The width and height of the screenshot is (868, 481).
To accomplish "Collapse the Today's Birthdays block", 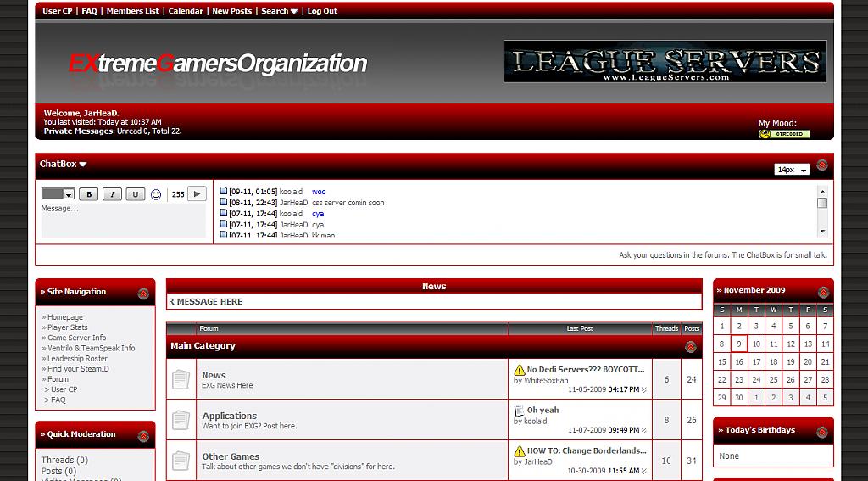I will pyautogui.click(x=822, y=432).
